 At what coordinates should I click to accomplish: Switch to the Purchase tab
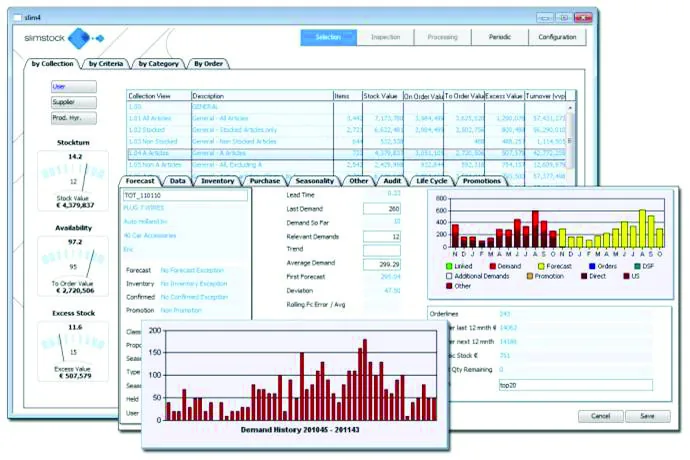265,181
